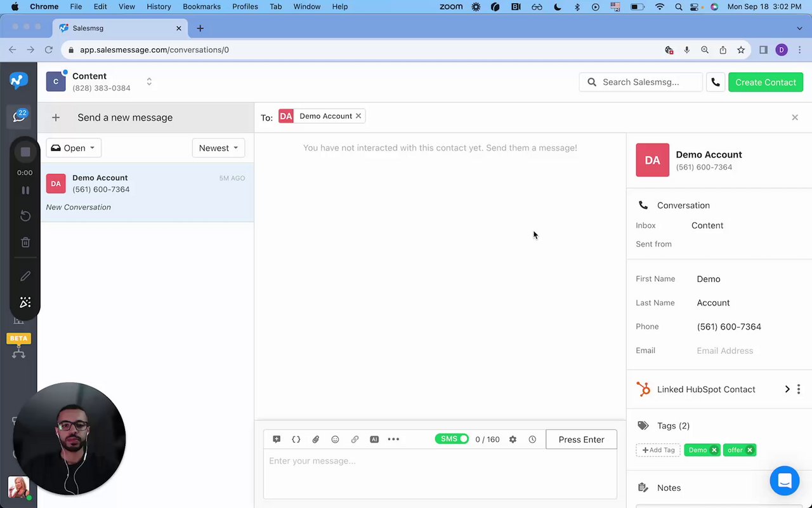
Task: Select Demo Account conversation in list
Action: [147, 192]
